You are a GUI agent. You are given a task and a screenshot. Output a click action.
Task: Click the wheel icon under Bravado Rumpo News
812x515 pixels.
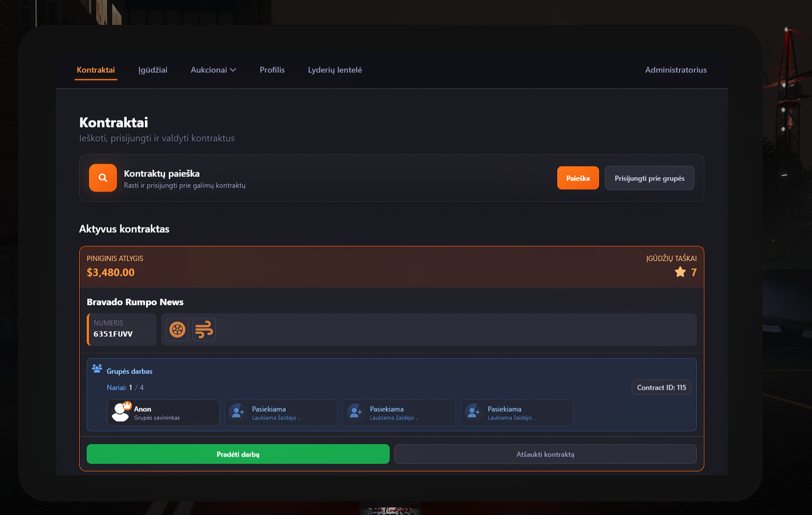tap(177, 330)
